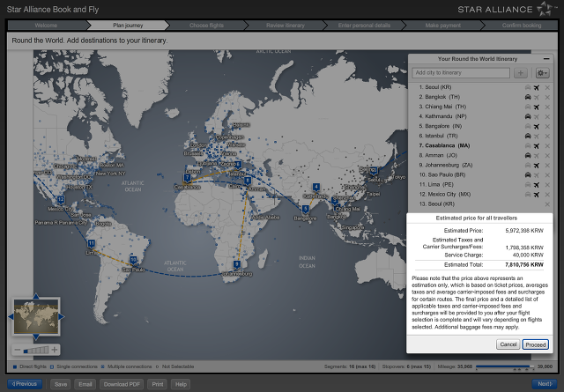Select flight mode for Casablanca (MA) row
Image resolution: width=564 pixels, height=392 pixels.
coord(537,145)
